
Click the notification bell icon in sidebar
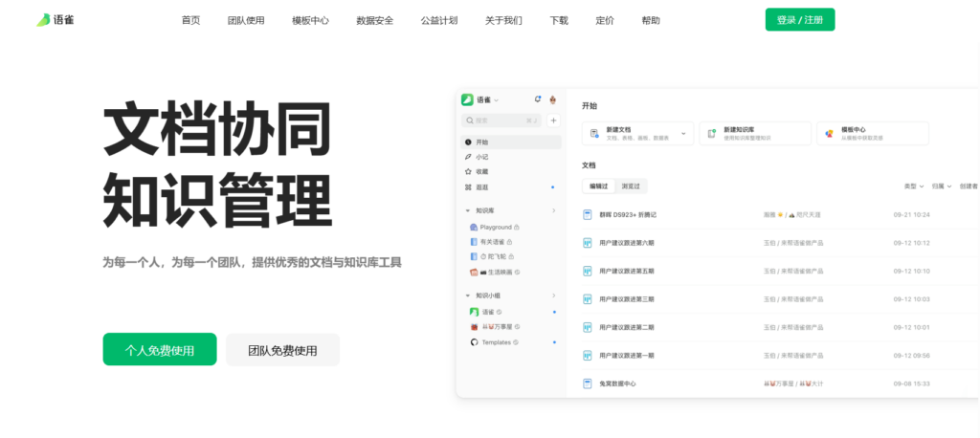pyautogui.click(x=537, y=99)
